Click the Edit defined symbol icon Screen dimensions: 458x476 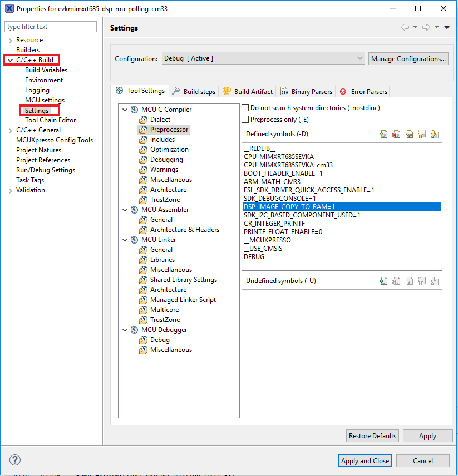click(x=409, y=134)
